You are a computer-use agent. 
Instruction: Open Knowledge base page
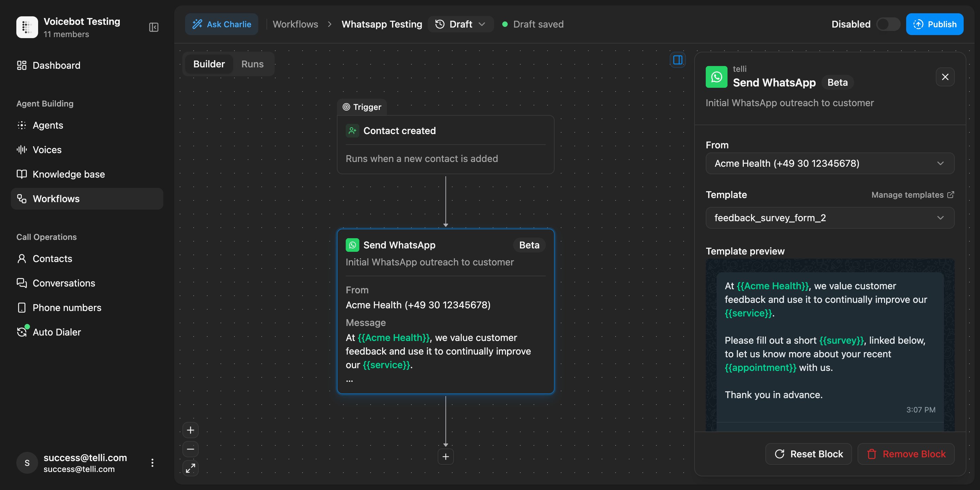(87, 174)
